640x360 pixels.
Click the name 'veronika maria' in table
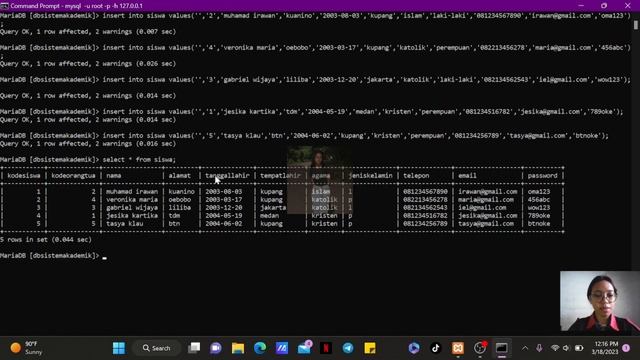coord(132,200)
